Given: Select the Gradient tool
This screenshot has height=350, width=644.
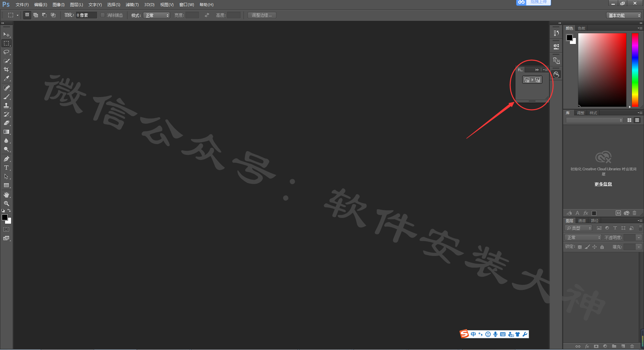Looking at the screenshot, I should point(6,132).
